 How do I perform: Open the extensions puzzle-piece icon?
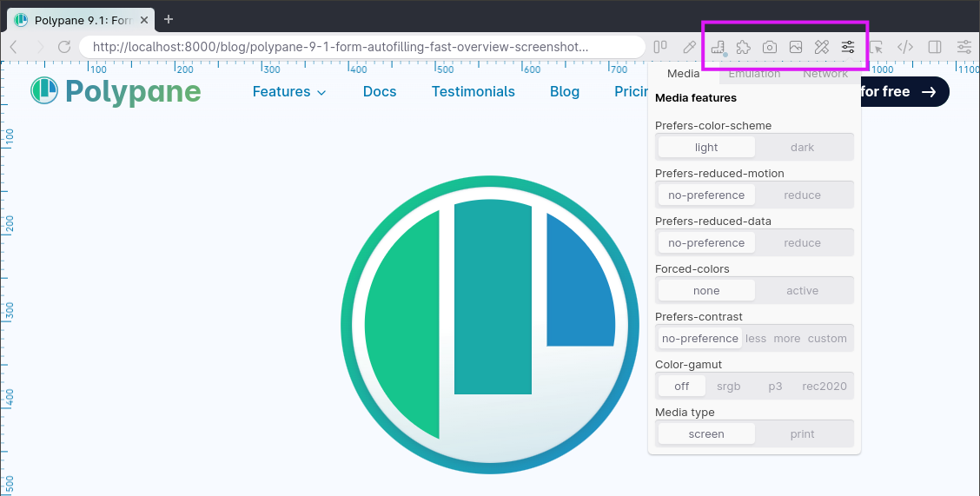click(x=743, y=47)
